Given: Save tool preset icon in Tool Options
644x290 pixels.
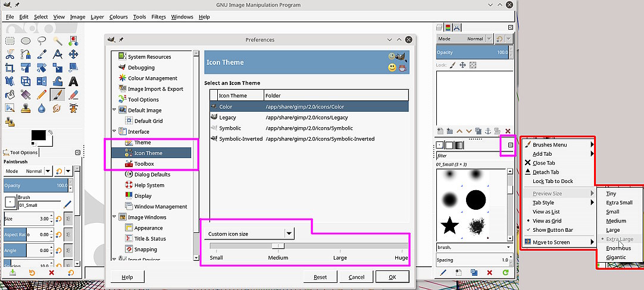Looking at the screenshot, I should 12,272.
